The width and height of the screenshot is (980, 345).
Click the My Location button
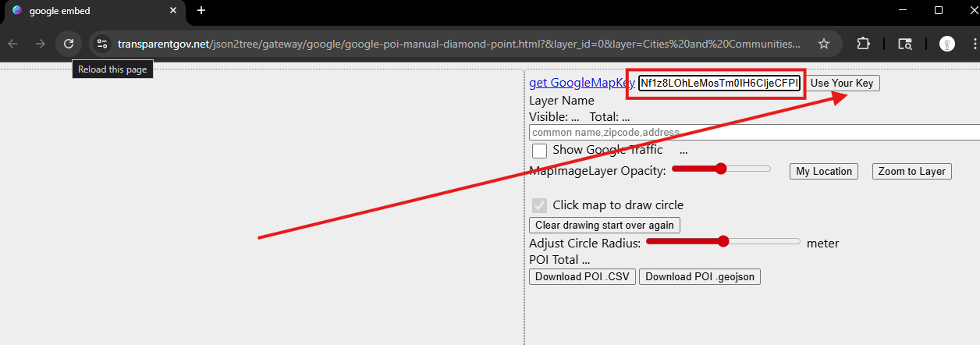[x=824, y=171]
